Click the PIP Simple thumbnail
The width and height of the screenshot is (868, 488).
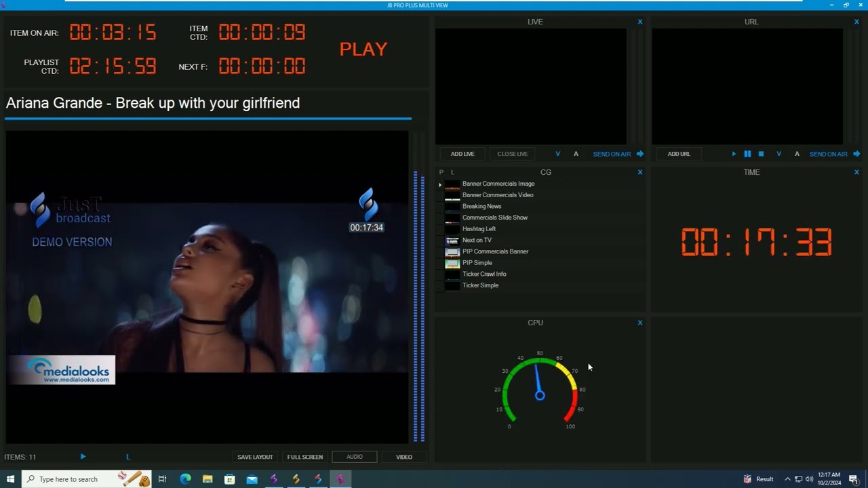pos(452,263)
